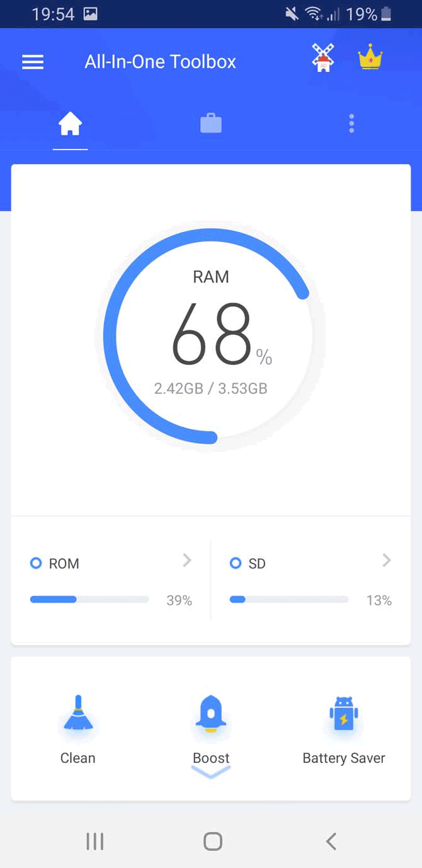422x868 pixels.
Task: Open the hamburger navigation menu
Action: [33, 62]
